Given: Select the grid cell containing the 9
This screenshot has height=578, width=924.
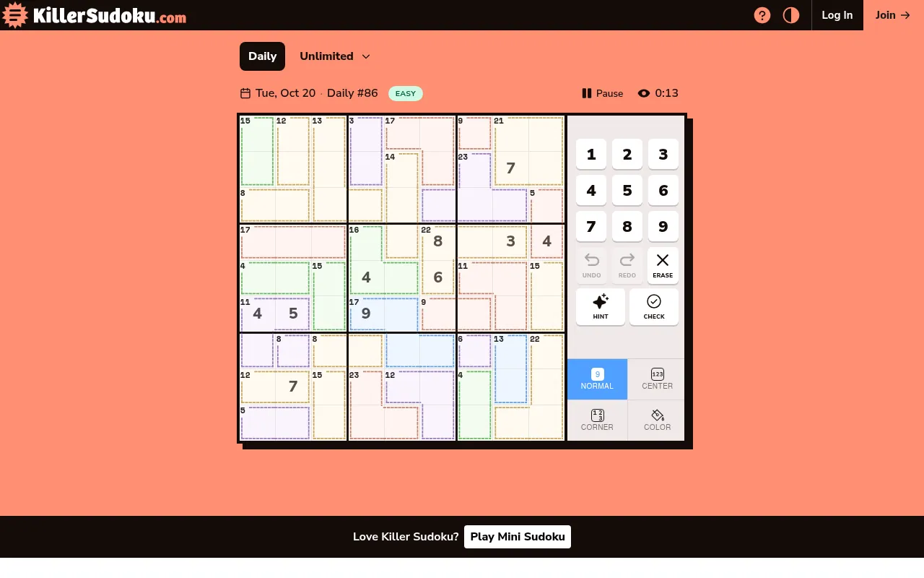Looking at the screenshot, I should point(366,314).
